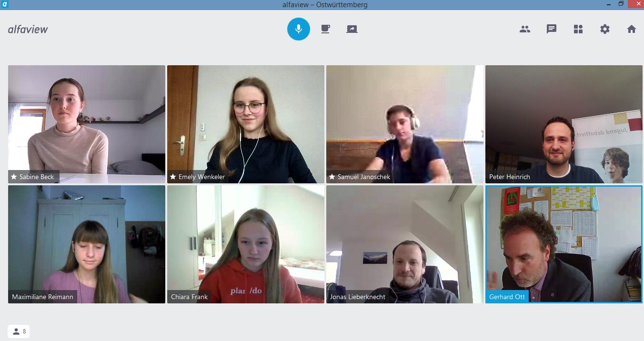Select Maximiliane Reimann's video tile
The width and height of the screenshot is (644, 341).
87,244
